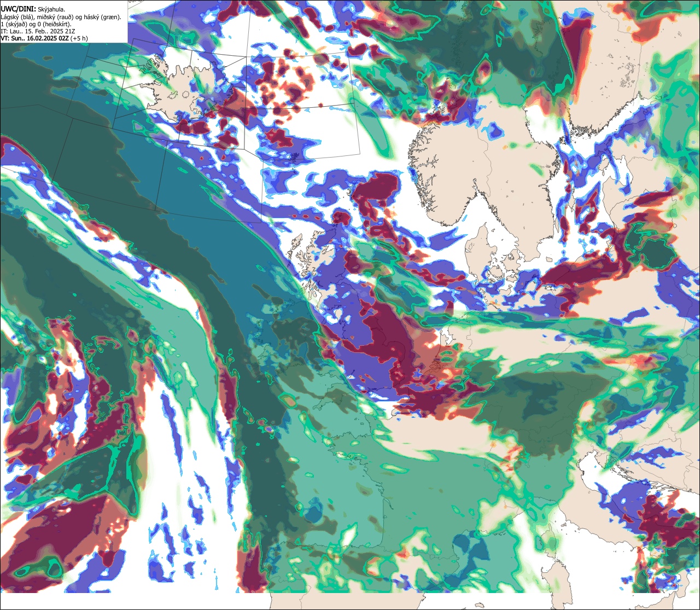Click the "háský (græn)" legend text
This screenshot has height=610, width=700.
102,18
